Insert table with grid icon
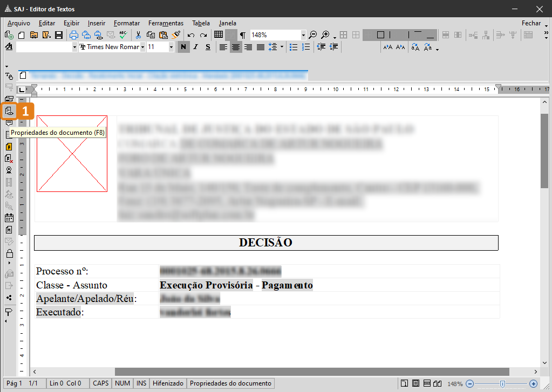This screenshot has width=552, height=392. pos(219,35)
